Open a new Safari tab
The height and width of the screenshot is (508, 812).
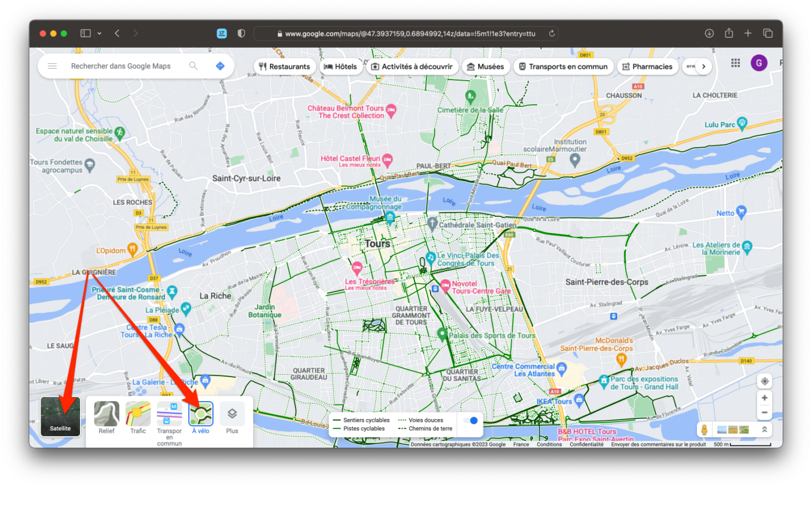[x=748, y=33]
